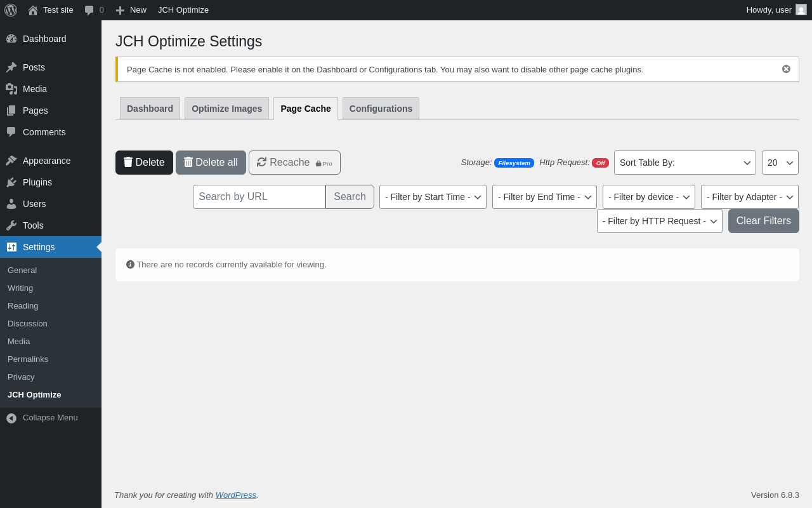812x508 pixels.
Task: Click the trash icon on Delete all
Action: pos(188,162)
